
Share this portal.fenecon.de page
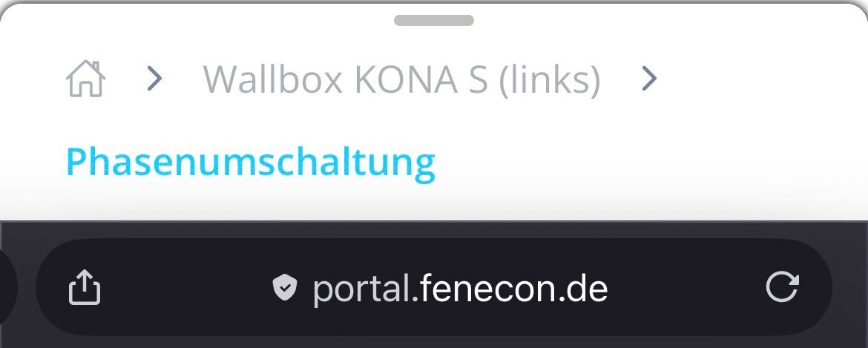coord(85,286)
